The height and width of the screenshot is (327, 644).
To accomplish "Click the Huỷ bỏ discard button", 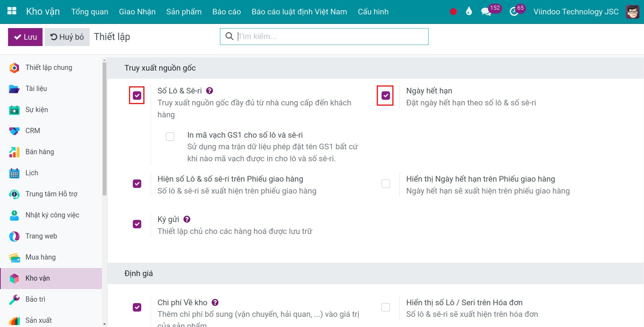I will coord(67,37).
